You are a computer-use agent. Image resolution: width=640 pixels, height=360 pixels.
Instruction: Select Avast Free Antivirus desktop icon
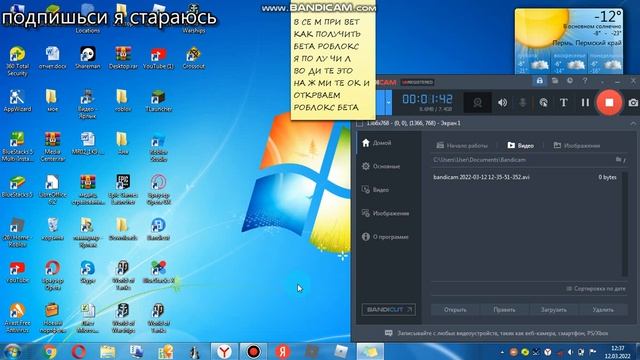[x=17, y=318]
